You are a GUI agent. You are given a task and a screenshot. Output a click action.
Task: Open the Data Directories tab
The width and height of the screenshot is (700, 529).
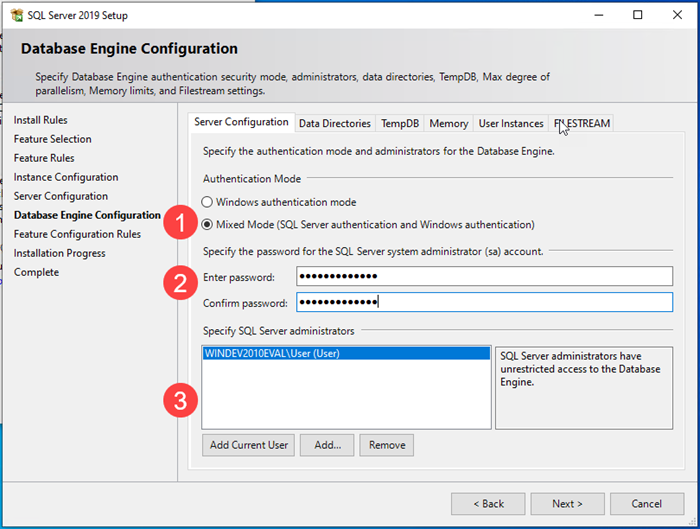[335, 124]
